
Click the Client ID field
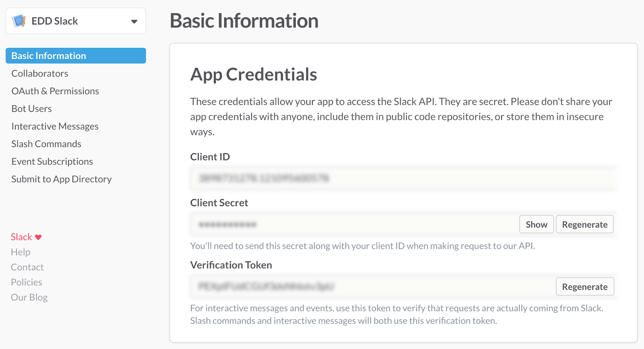point(402,178)
